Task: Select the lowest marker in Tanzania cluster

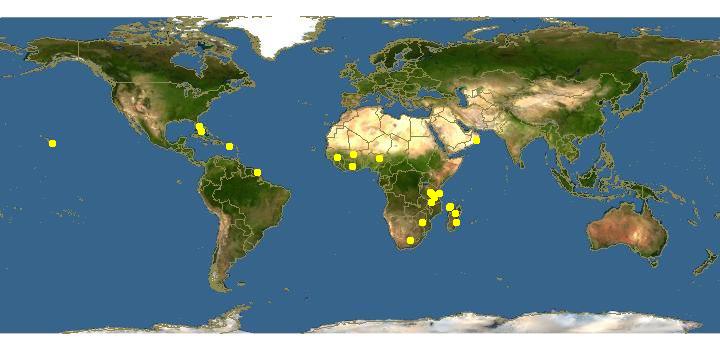Action: click(431, 202)
